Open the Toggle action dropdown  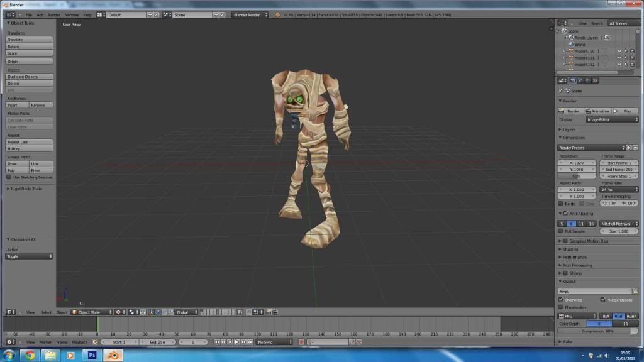29,256
